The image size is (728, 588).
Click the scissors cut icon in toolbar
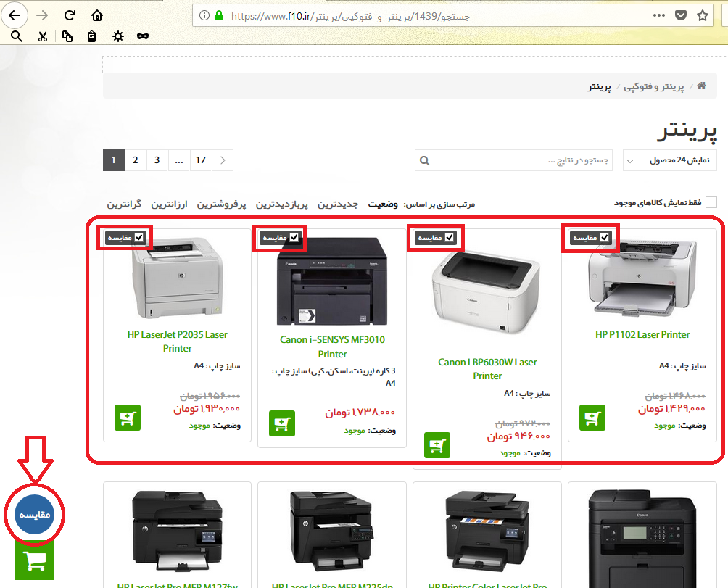pyautogui.click(x=43, y=36)
